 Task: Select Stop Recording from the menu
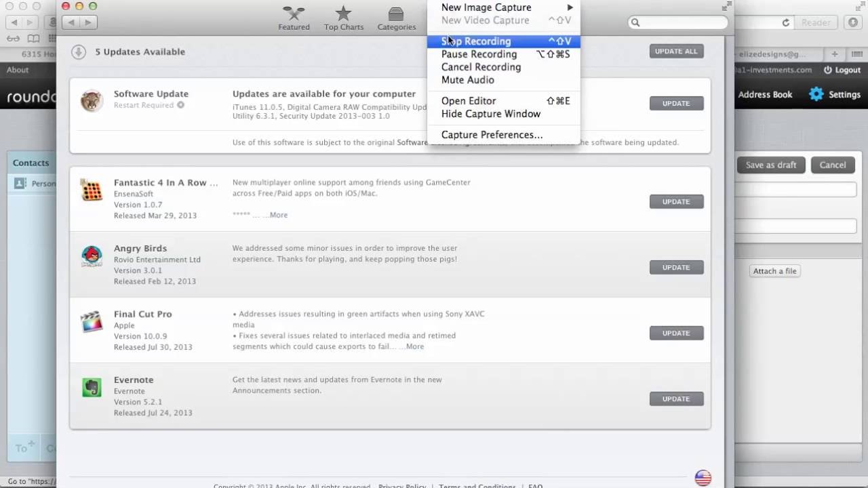pyautogui.click(x=504, y=41)
